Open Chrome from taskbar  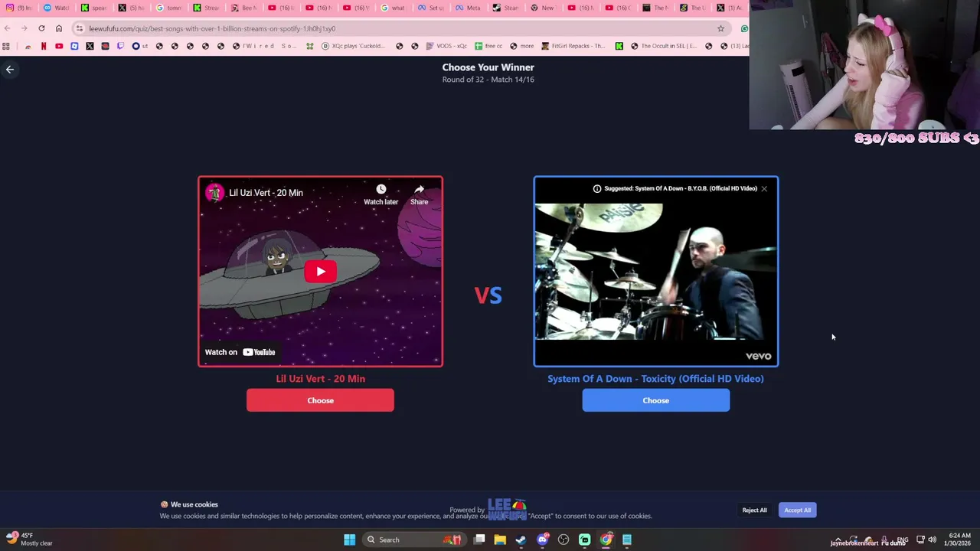click(x=606, y=540)
